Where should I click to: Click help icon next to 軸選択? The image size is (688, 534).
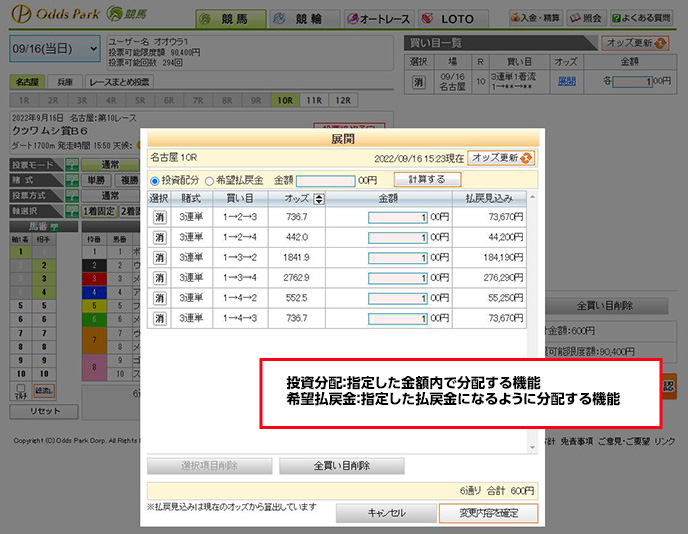tap(72, 211)
